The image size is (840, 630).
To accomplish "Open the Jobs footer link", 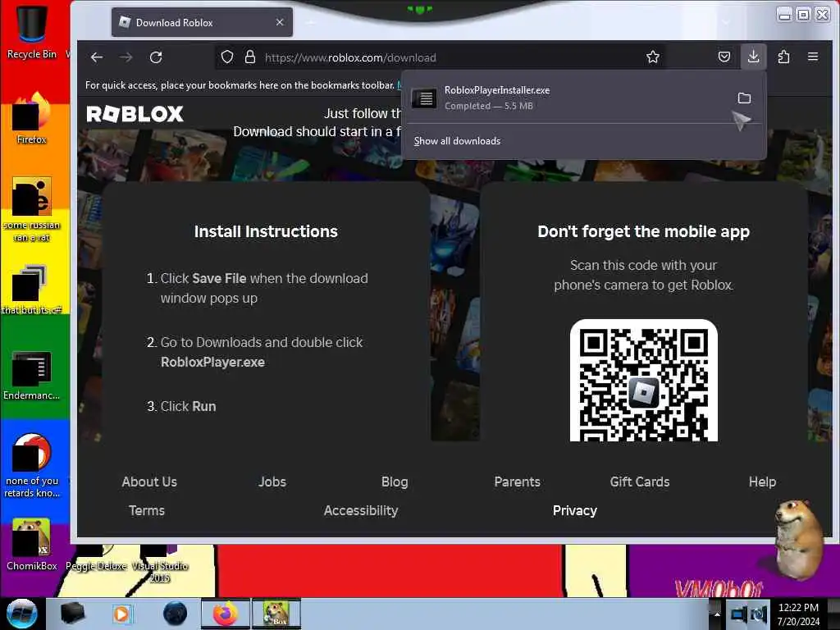I will pyautogui.click(x=272, y=482).
